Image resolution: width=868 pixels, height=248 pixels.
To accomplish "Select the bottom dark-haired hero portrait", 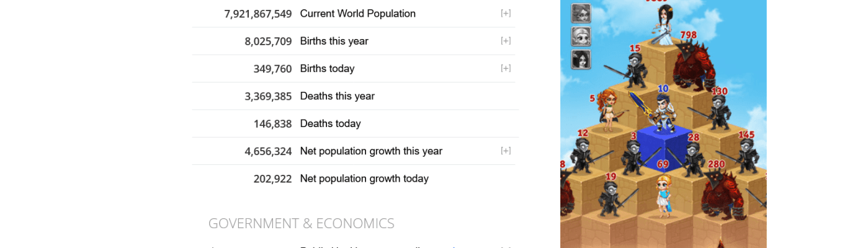I will [x=581, y=60].
